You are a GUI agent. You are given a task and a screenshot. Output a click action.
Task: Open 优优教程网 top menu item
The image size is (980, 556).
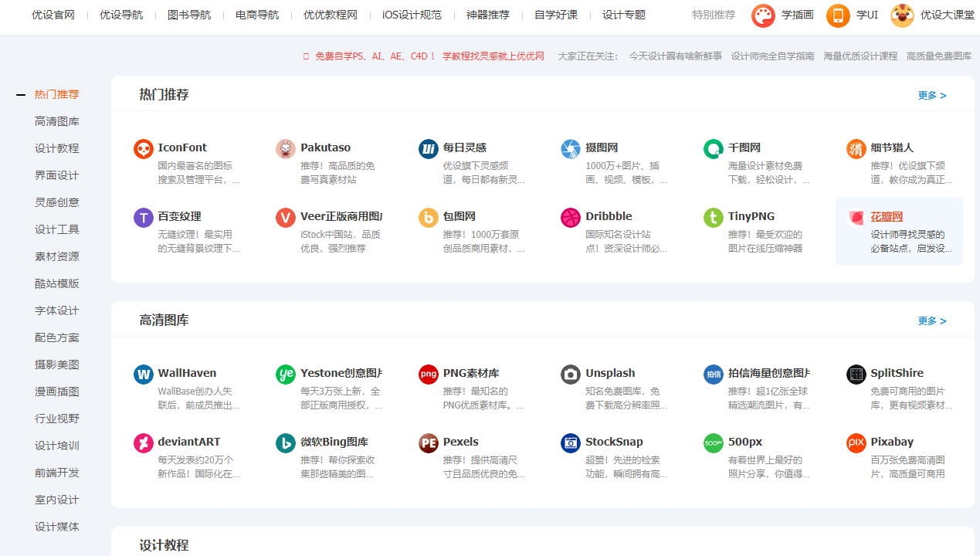tap(331, 15)
